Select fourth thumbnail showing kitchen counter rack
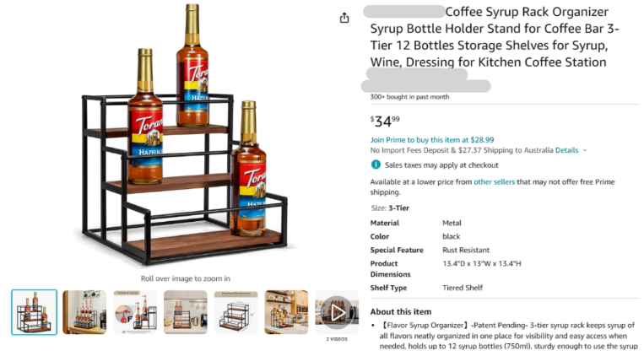The height and width of the screenshot is (356, 644). 186,312
